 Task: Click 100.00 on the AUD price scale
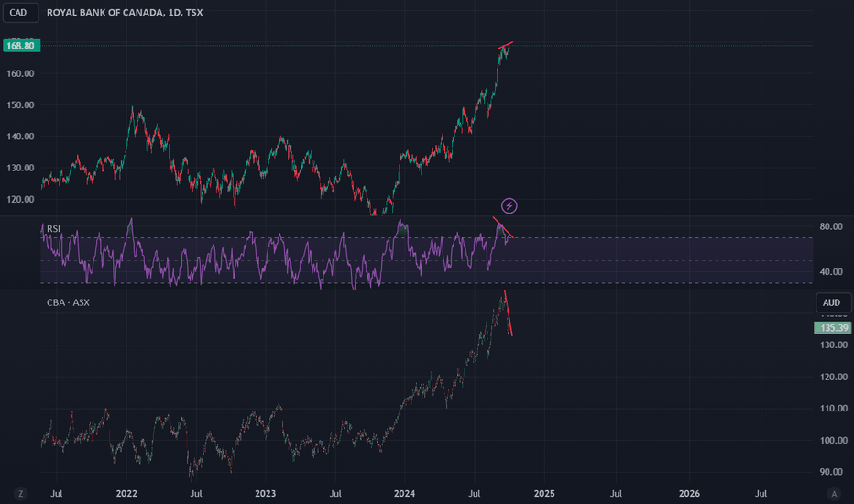tap(834, 440)
